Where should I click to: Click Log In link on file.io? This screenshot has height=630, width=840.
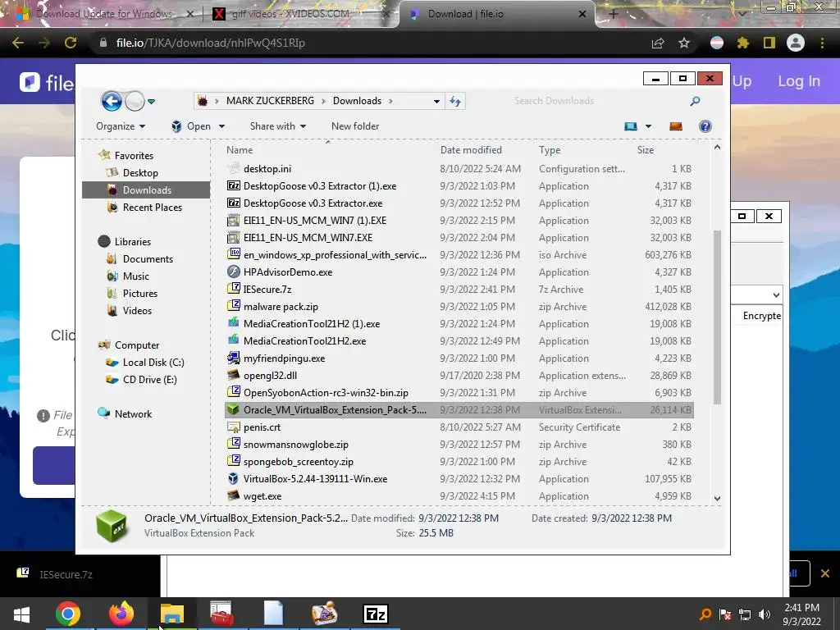pyautogui.click(x=799, y=81)
